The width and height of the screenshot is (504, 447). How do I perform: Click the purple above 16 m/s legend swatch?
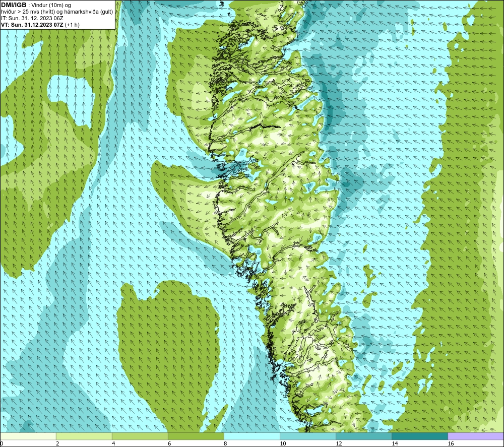tap(476, 436)
